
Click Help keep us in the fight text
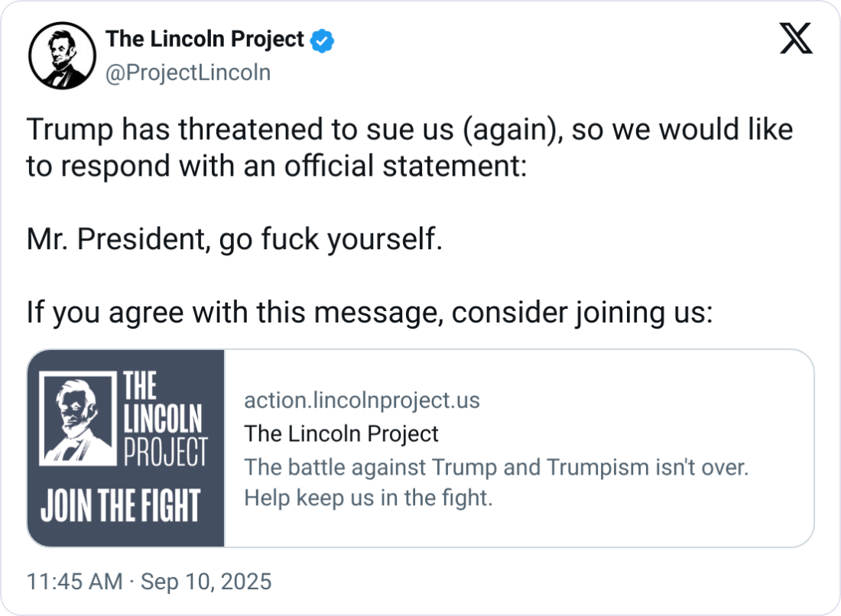[x=368, y=498]
